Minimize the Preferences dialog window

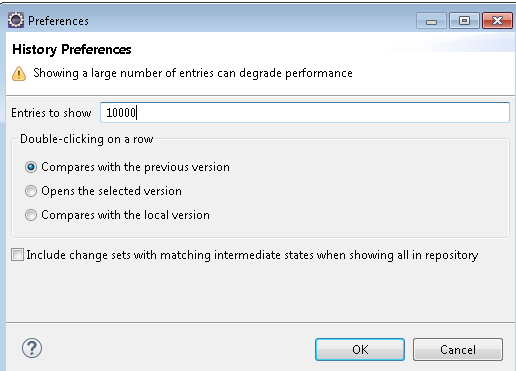431,21
